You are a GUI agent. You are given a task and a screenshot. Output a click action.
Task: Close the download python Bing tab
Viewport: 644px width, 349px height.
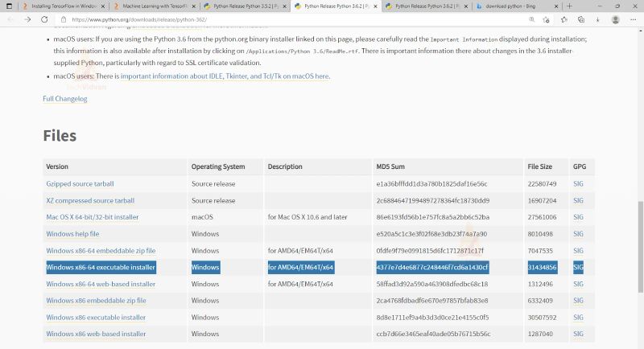[x=556, y=6]
